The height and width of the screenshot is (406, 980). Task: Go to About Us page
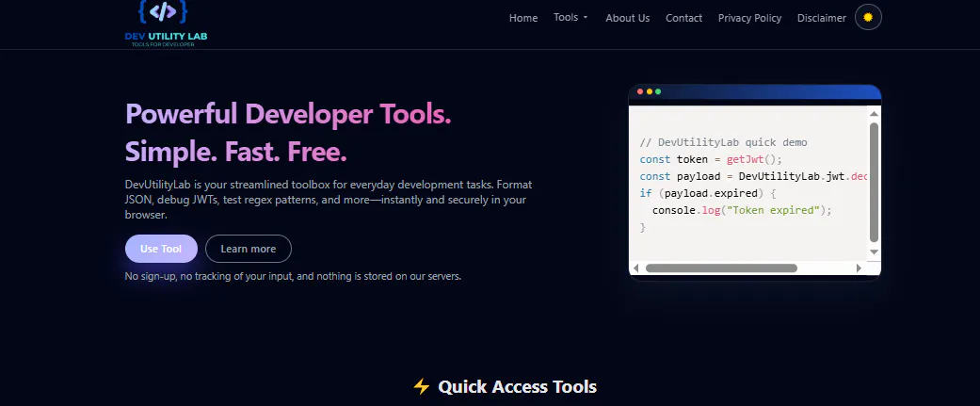[628, 18]
